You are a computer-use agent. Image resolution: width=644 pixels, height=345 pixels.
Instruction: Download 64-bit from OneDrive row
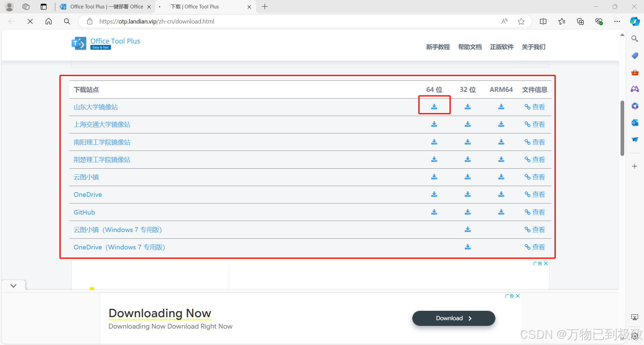(434, 194)
